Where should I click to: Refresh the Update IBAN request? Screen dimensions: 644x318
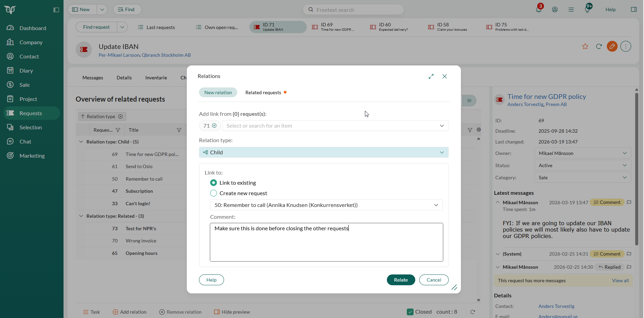(x=599, y=47)
